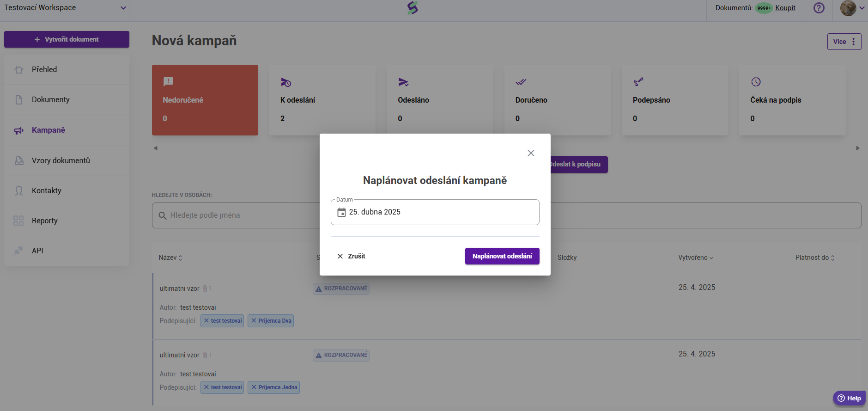This screenshot has width=868, height=411.
Task: Sort the list by Název column
Action: pyautogui.click(x=170, y=258)
